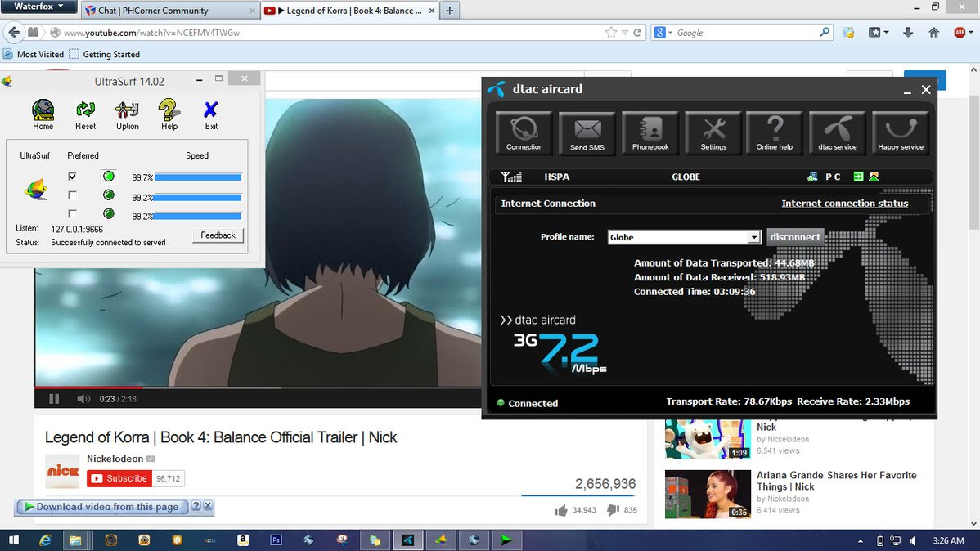980x551 pixels.
Task: Open Ariana Grande Shares Her Favorite Things video
Action: (x=836, y=481)
